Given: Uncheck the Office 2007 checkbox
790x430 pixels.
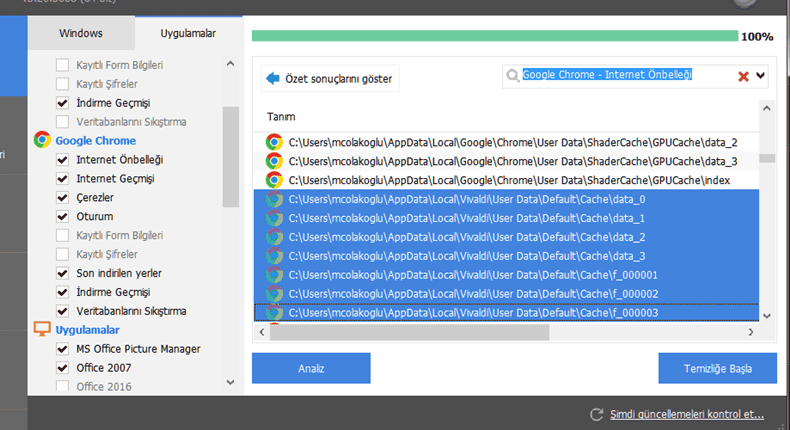Looking at the screenshot, I should (x=62, y=368).
